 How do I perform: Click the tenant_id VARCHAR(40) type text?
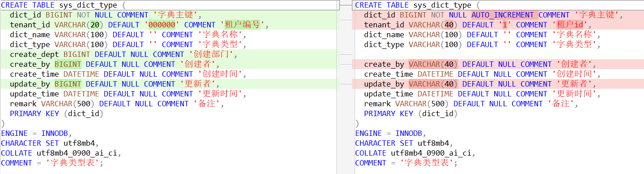[433, 25]
